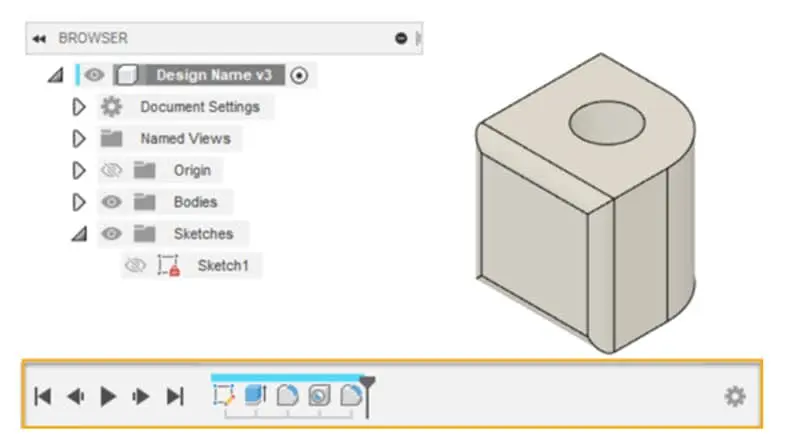Click the component cube icon for Design Name v3
This screenshot has height=435, width=787.
point(126,75)
